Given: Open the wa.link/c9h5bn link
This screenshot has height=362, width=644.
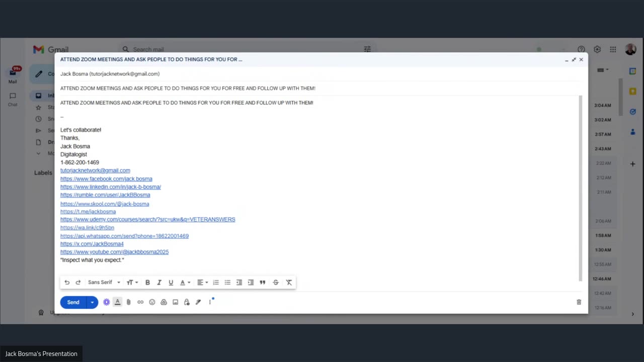Looking at the screenshot, I should pos(87,228).
